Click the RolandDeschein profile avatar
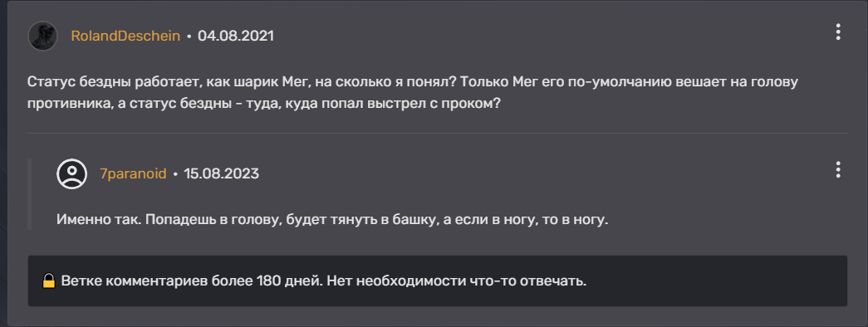 [x=42, y=36]
